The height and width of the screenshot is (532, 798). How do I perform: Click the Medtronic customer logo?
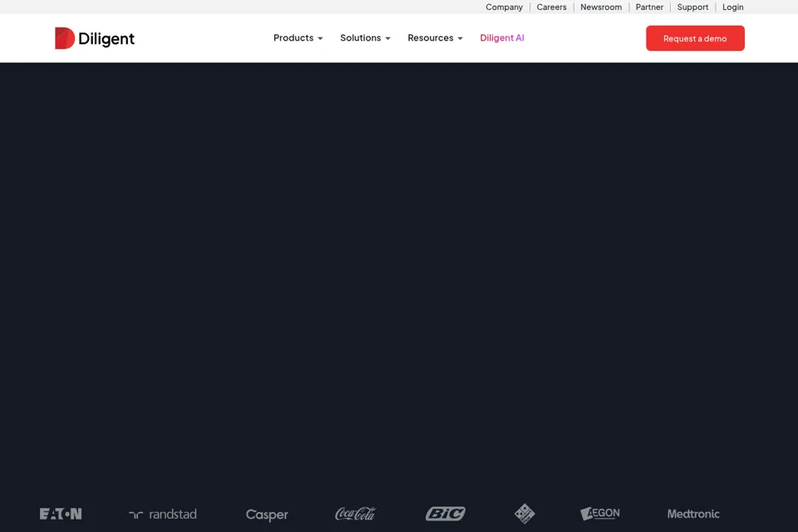[693, 514]
